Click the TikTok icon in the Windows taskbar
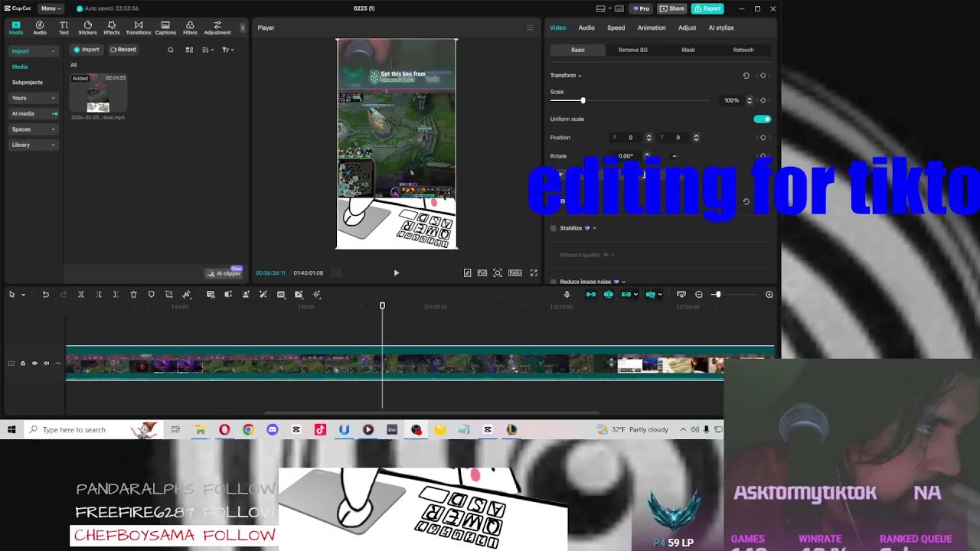980x551 pixels. 320,429
